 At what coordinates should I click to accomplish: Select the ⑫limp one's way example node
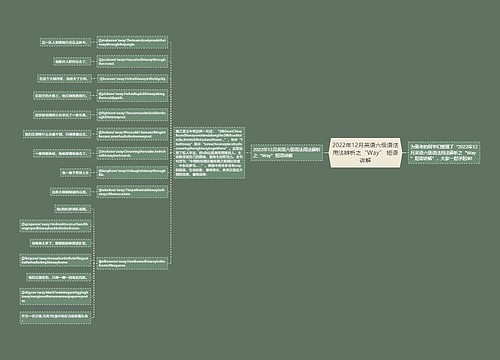pos(55,260)
